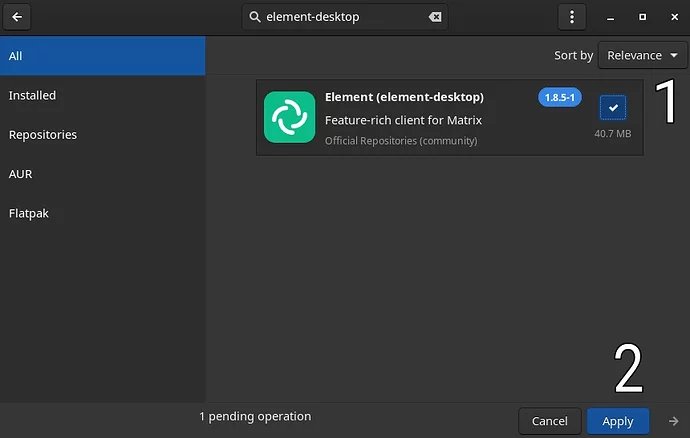Maximize the package manager window
The image size is (690, 438).
pos(642,17)
